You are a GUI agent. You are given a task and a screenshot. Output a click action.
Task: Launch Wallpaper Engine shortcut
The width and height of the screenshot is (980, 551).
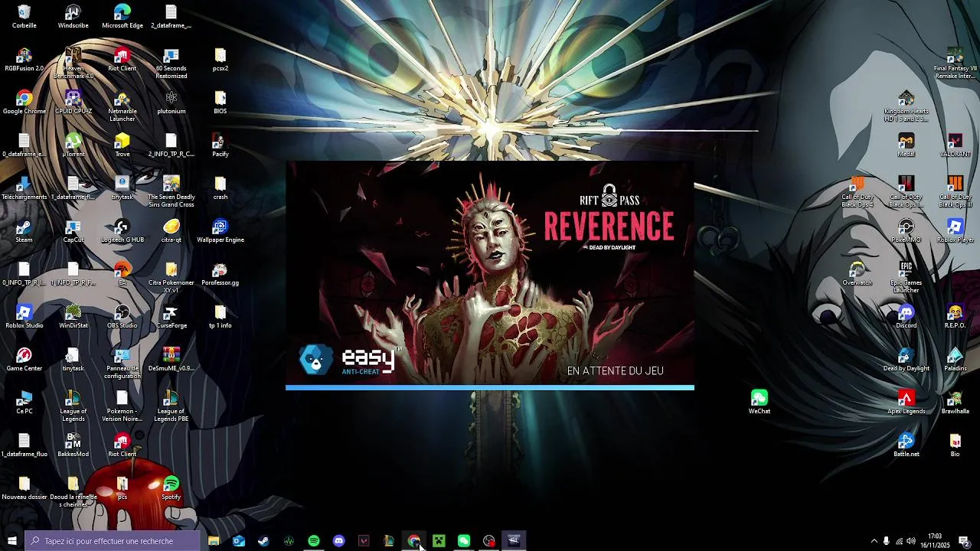(x=220, y=231)
